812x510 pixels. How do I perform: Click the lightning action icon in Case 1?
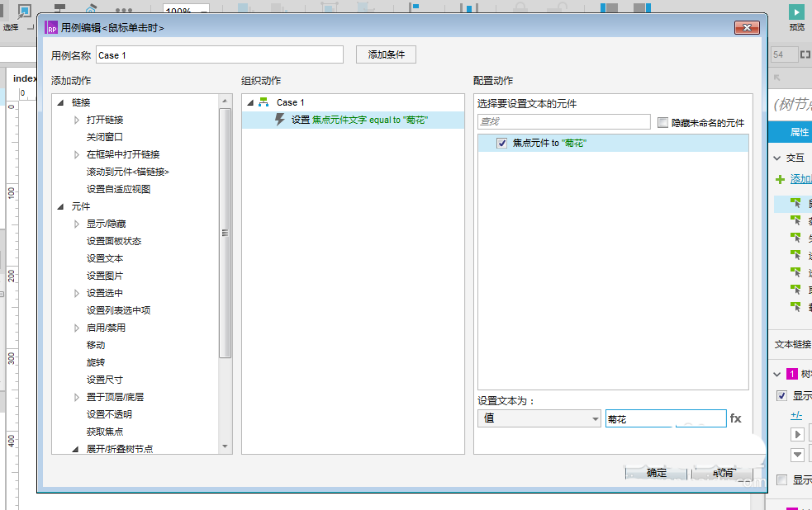pos(280,120)
